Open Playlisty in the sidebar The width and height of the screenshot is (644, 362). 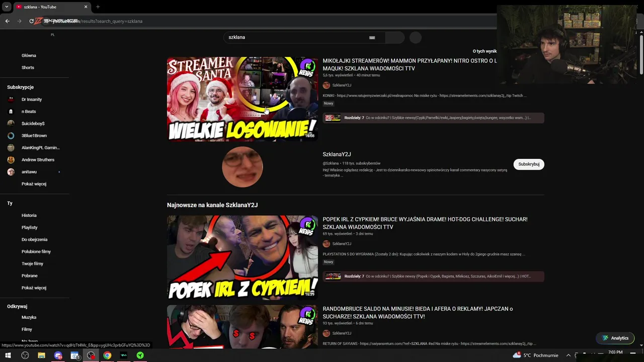coord(30,227)
